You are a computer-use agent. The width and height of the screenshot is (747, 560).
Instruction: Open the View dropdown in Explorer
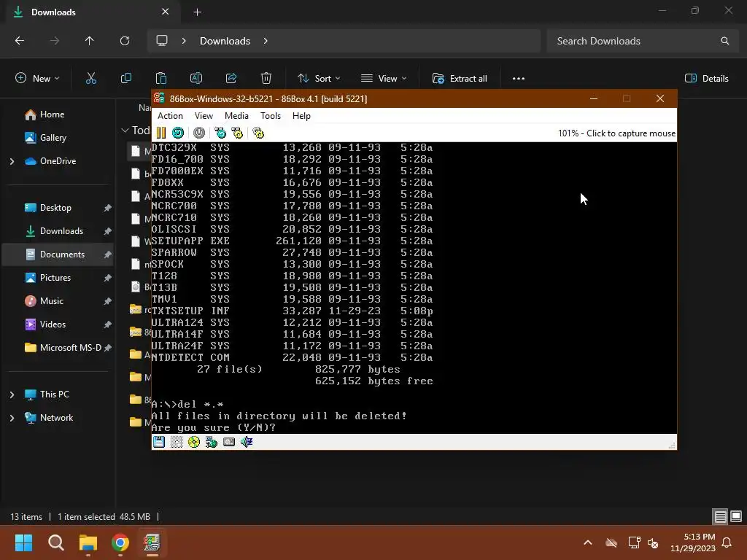tap(384, 79)
